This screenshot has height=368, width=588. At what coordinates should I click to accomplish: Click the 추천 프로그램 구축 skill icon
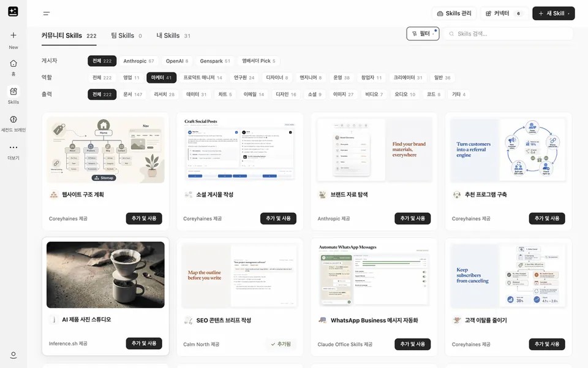pyautogui.click(x=457, y=194)
